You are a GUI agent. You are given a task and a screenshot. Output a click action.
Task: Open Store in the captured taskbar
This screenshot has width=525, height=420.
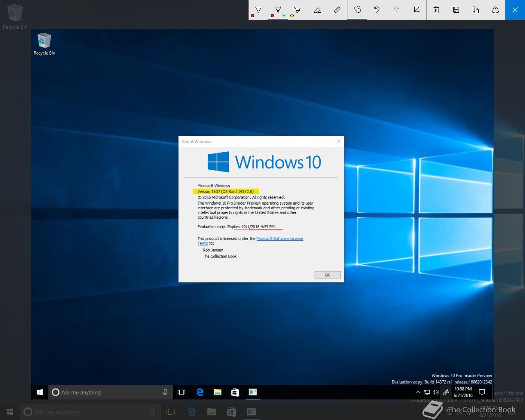[235, 393]
